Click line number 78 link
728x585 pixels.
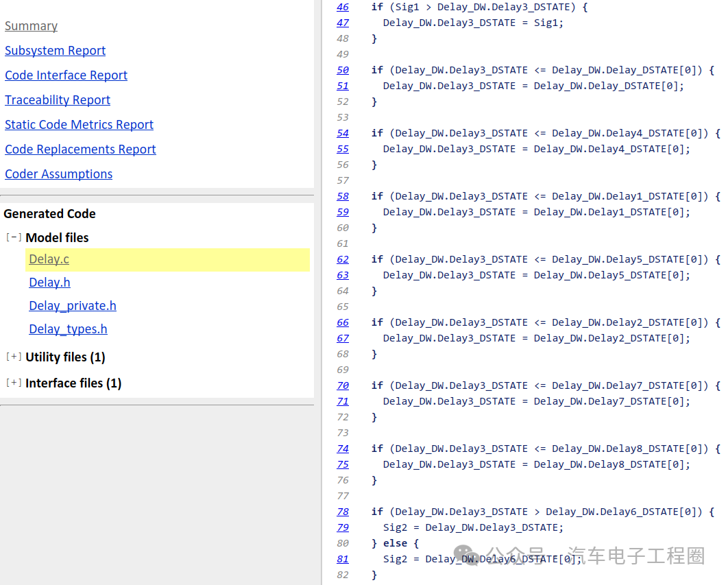click(x=343, y=512)
